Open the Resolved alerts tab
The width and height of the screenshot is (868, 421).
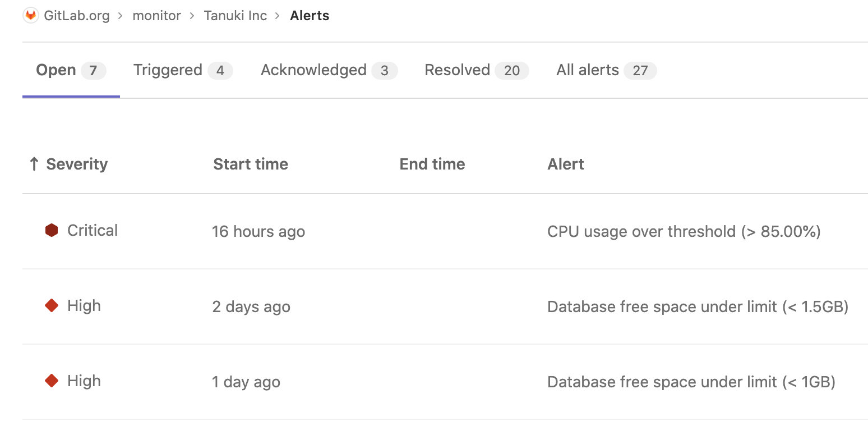tap(458, 70)
